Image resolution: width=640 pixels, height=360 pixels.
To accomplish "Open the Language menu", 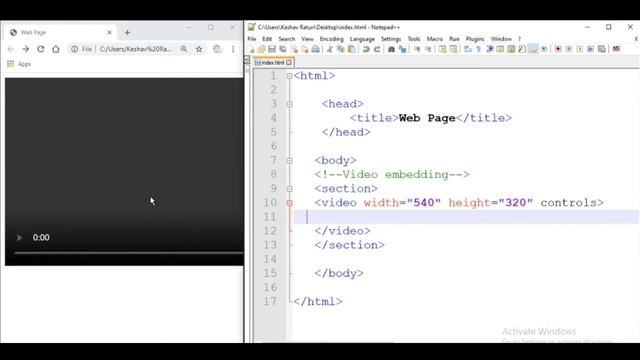I will tap(362, 39).
